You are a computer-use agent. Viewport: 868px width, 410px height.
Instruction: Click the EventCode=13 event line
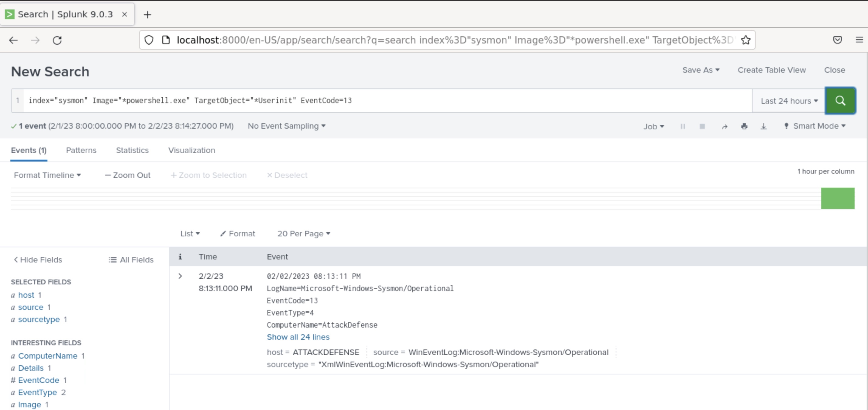point(292,301)
